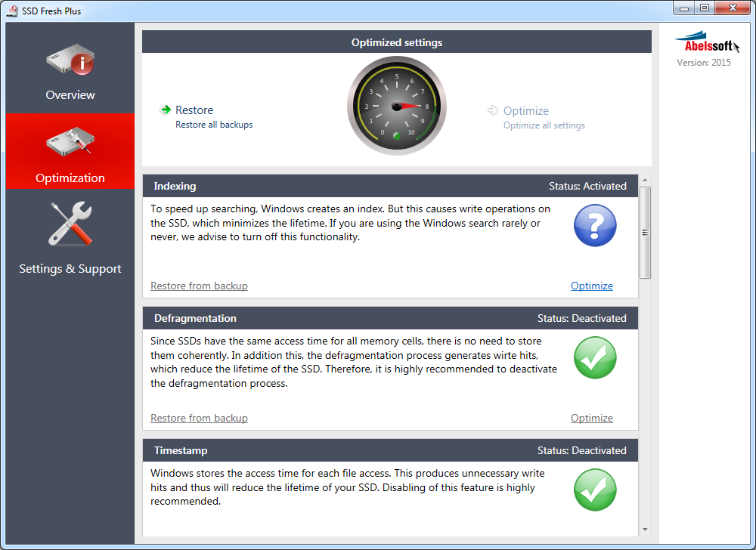The height and width of the screenshot is (550, 756).
Task: Click the greyed Optimize arrow icon
Action: tap(493, 111)
